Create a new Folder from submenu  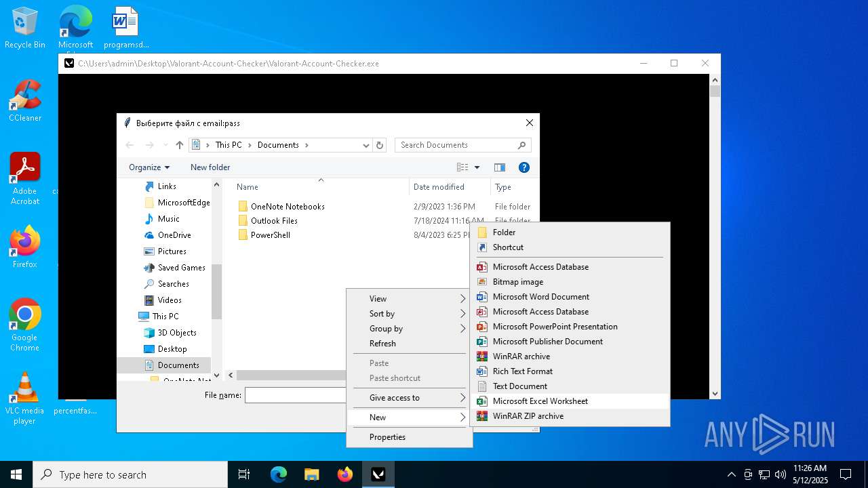coord(570,232)
